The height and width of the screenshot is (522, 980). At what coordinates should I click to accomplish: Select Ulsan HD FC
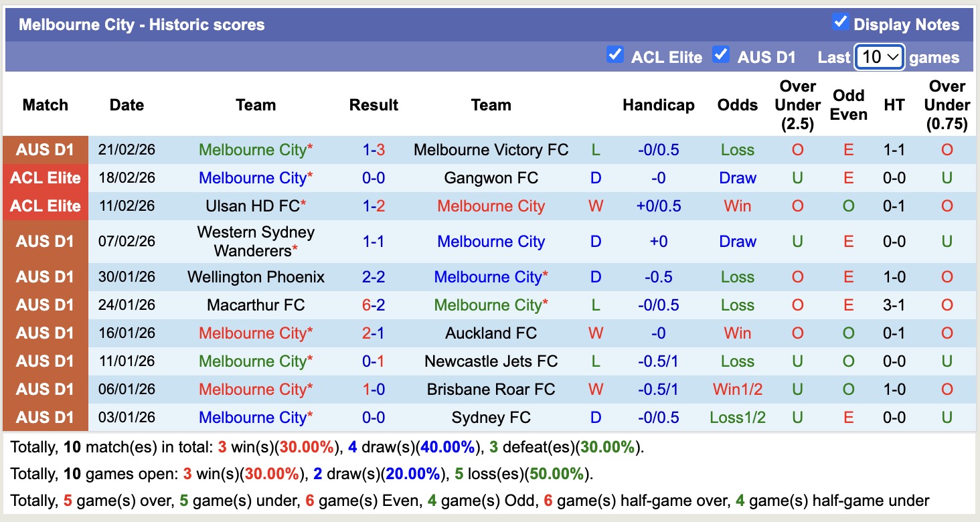click(x=253, y=206)
